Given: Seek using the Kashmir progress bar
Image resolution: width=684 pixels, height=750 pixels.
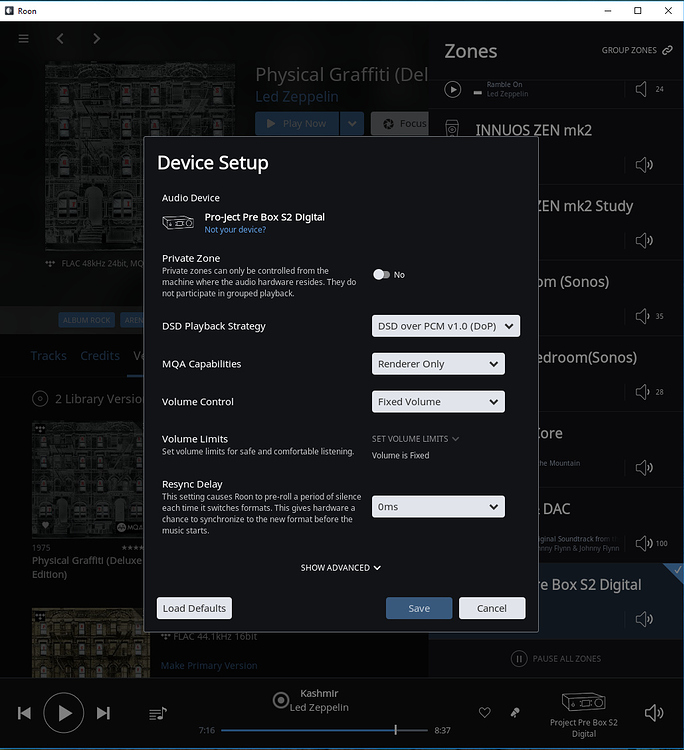Looking at the screenshot, I should pyautogui.click(x=324, y=730).
